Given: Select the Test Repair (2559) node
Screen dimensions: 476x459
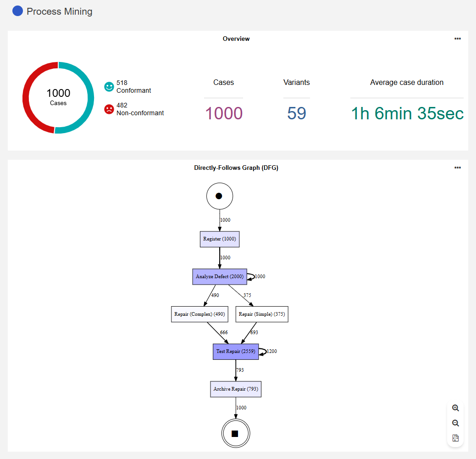Looking at the screenshot, I should pyautogui.click(x=236, y=351).
